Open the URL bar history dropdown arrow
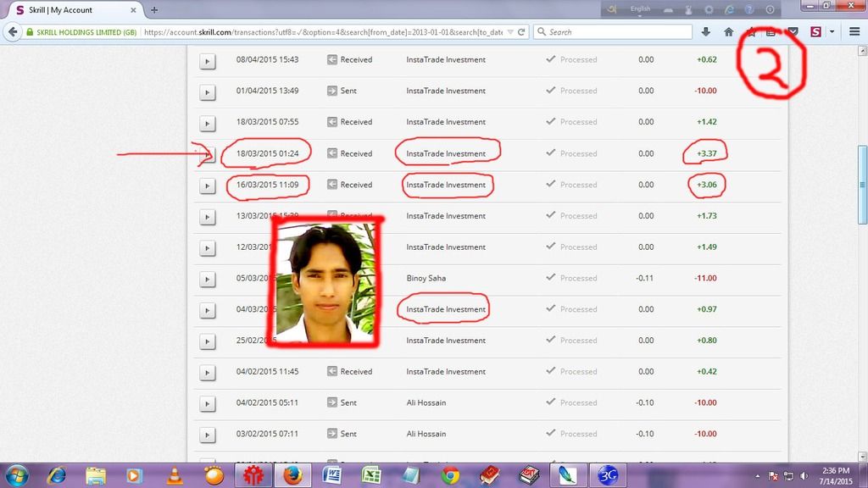This screenshot has height=488, width=868. coord(510,32)
